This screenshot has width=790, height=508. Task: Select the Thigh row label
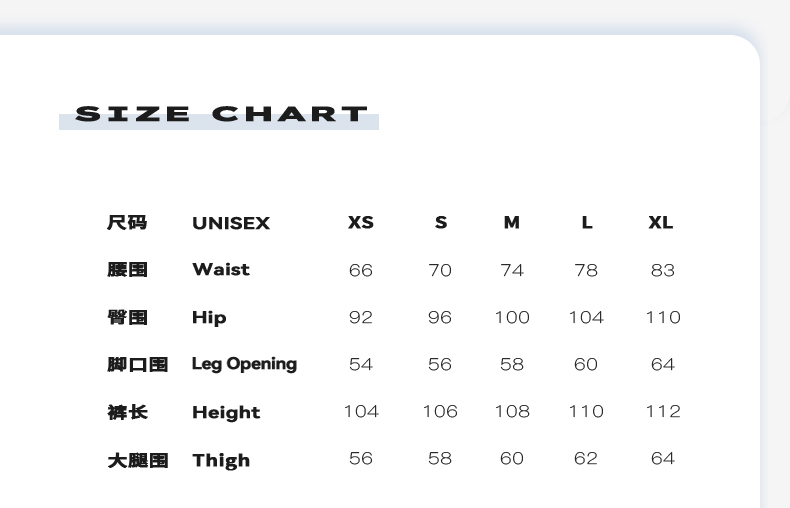221,460
